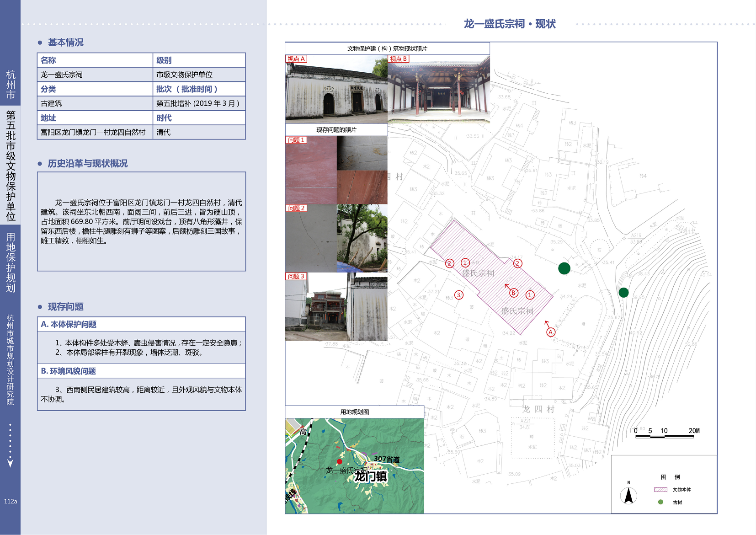
Task: Select the 分类 table header cell
Action: coord(95,89)
